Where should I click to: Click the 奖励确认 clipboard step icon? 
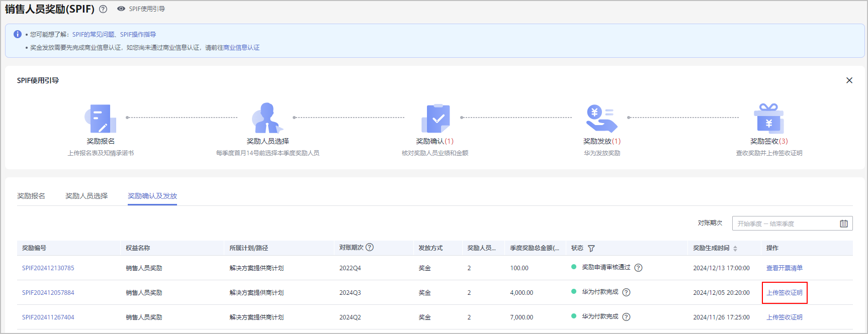coord(435,119)
